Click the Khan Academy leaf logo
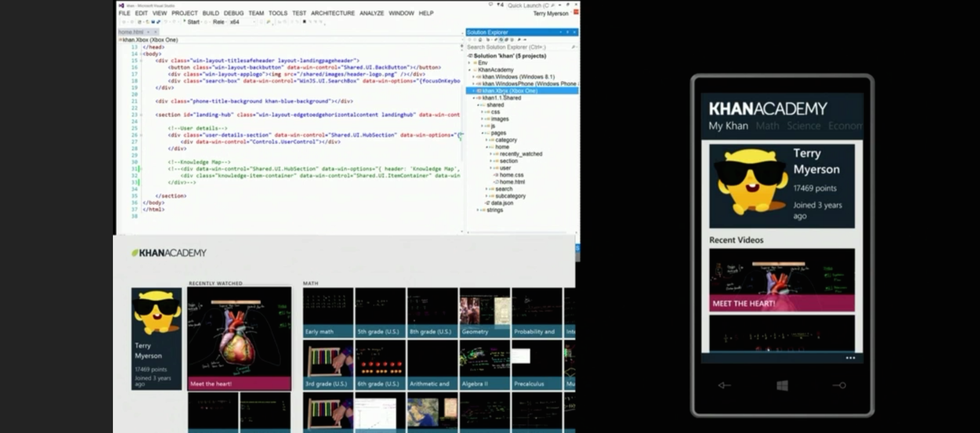The image size is (980, 433). pos(135,253)
